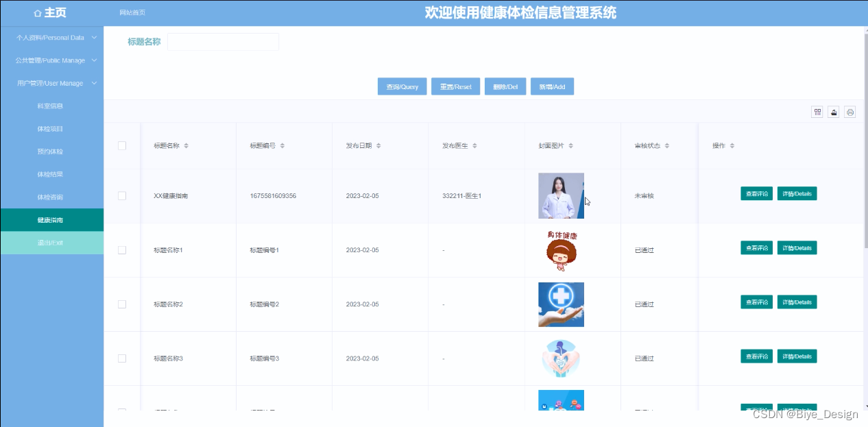
Task: Open 详情/Details for XX健康指南 row
Action: (797, 193)
